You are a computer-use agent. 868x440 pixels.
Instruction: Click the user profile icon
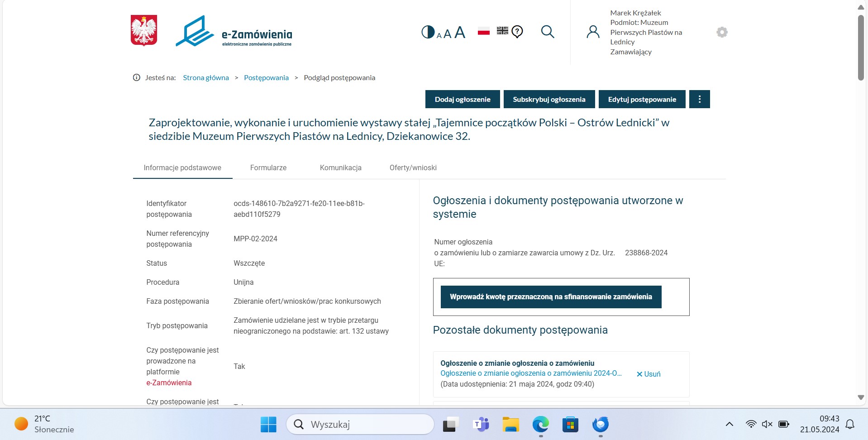coord(593,32)
